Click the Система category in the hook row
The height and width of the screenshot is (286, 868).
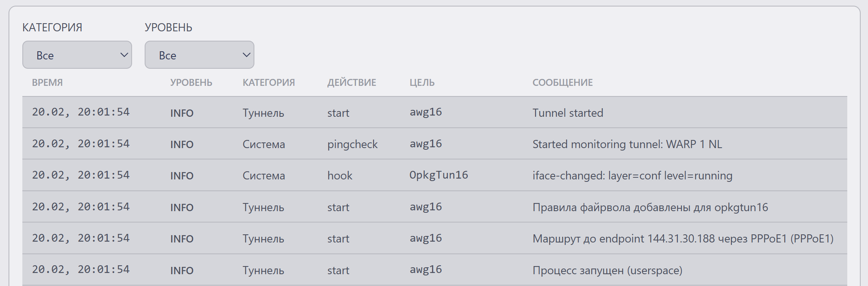click(x=264, y=176)
